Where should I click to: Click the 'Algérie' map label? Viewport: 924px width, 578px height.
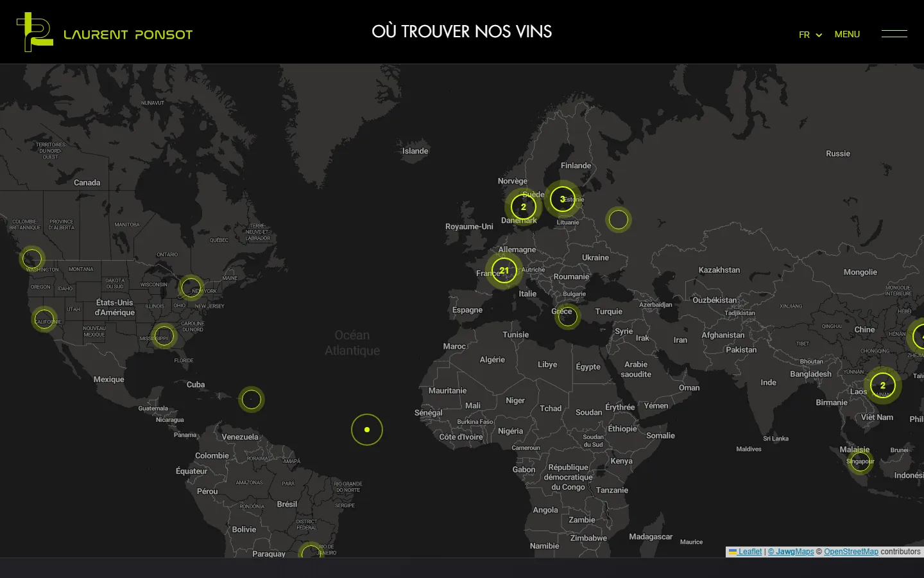tap(492, 360)
